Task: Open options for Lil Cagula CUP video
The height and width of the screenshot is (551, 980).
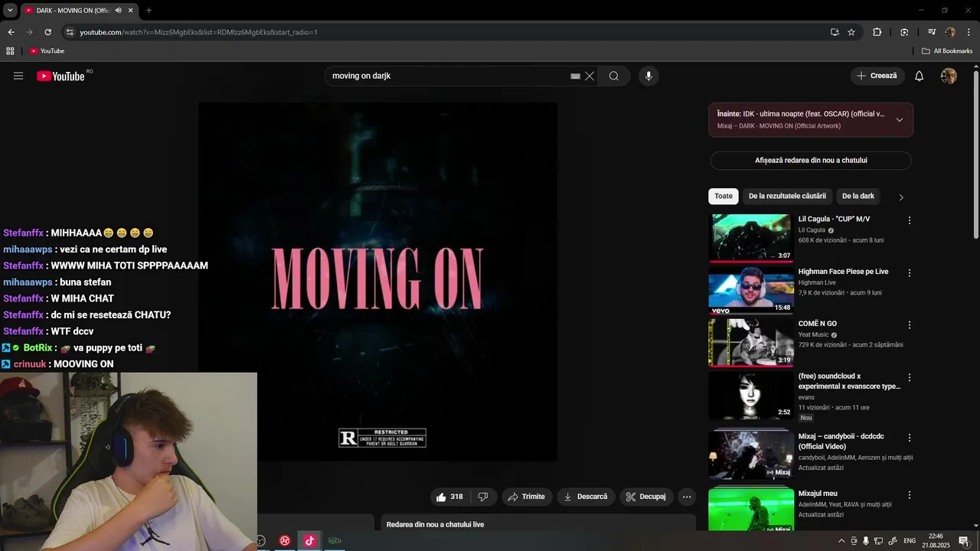Action: coord(910,220)
